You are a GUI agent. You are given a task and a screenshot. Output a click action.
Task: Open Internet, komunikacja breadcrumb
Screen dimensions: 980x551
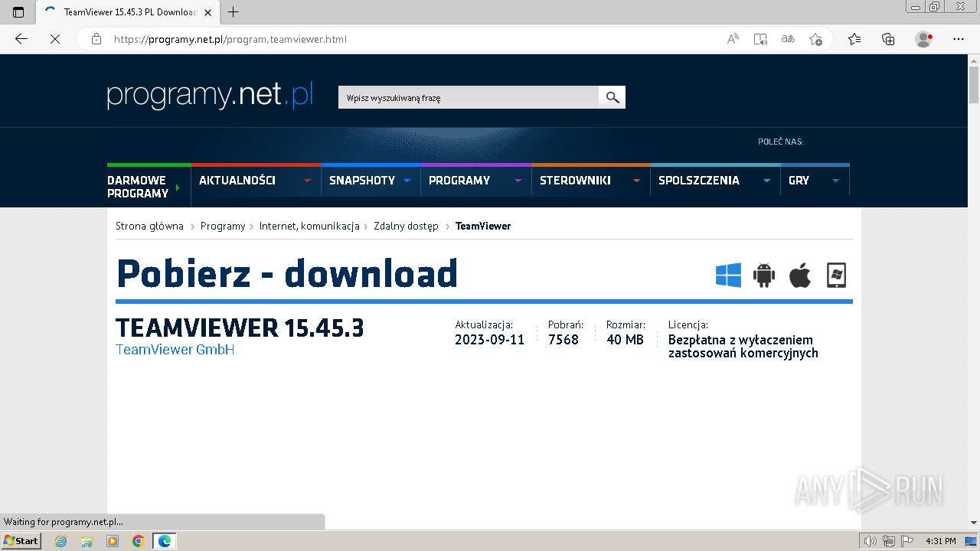coord(309,226)
